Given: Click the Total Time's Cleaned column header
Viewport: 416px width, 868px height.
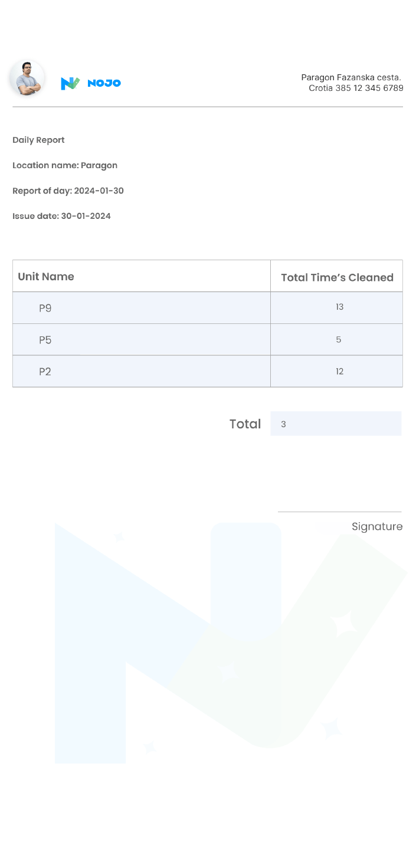Looking at the screenshot, I should [337, 277].
